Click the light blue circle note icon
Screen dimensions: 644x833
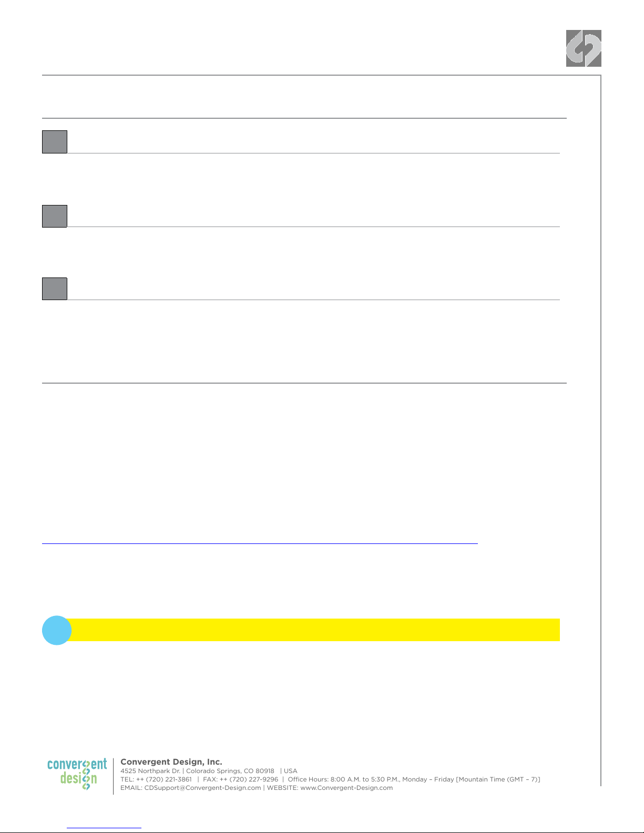57,630
